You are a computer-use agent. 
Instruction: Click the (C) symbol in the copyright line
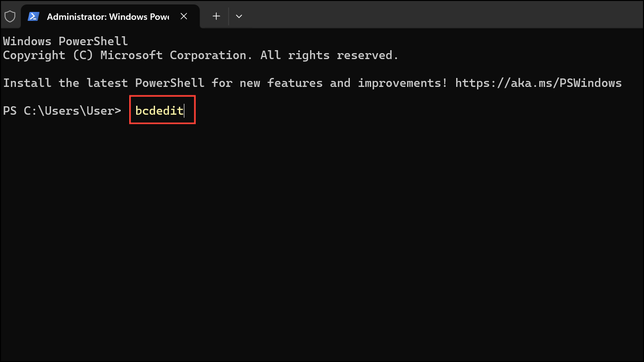coord(82,55)
